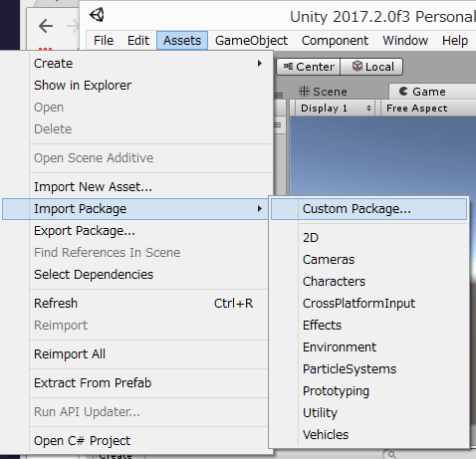Open the Window menu
476x459 pixels.
click(405, 41)
